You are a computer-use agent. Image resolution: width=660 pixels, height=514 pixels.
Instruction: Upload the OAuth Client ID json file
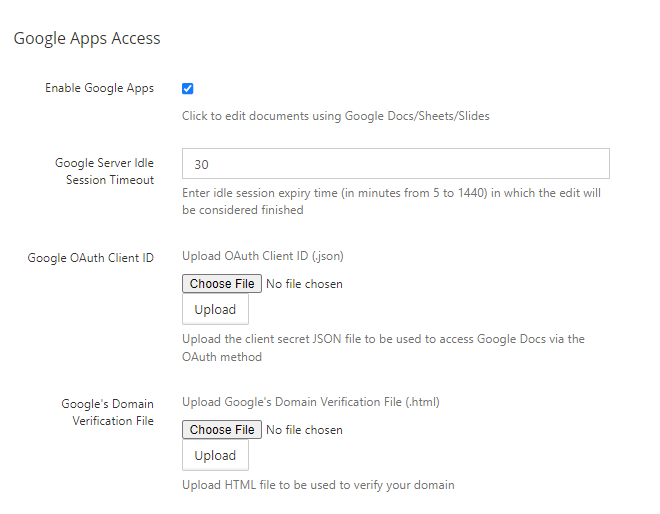point(215,309)
